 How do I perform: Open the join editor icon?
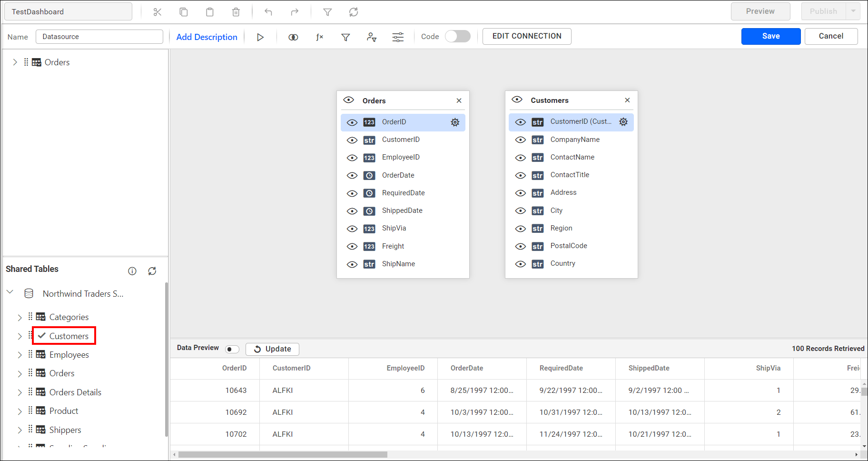pyautogui.click(x=293, y=37)
